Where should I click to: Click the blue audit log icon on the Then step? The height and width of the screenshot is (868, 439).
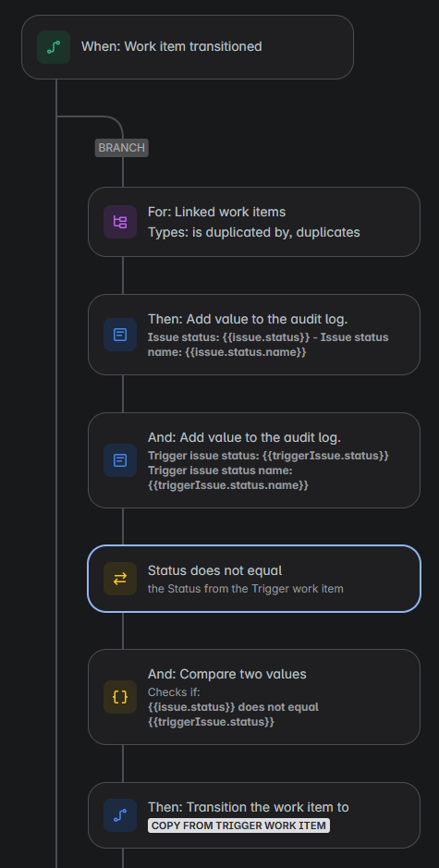pos(120,335)
